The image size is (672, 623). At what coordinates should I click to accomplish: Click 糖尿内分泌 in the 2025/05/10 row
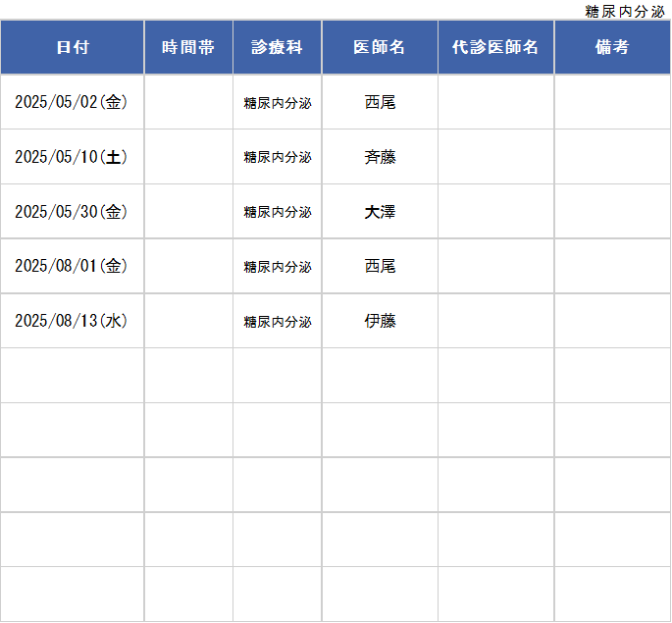pos(278,158)
